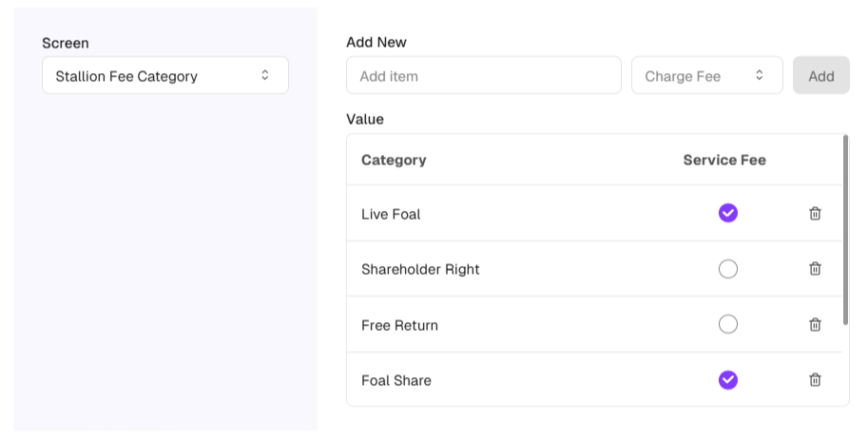
Task: Click the Category column header
Action: [394, 160]
